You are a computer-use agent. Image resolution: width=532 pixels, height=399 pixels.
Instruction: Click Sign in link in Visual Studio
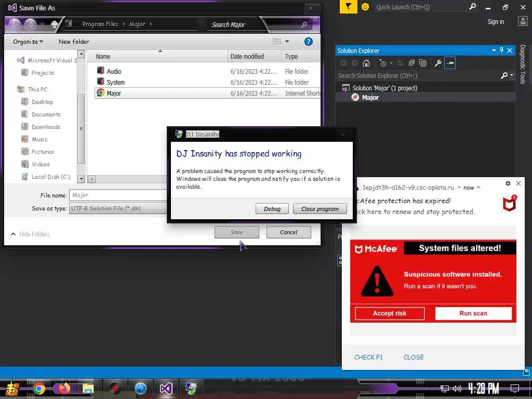496,22
